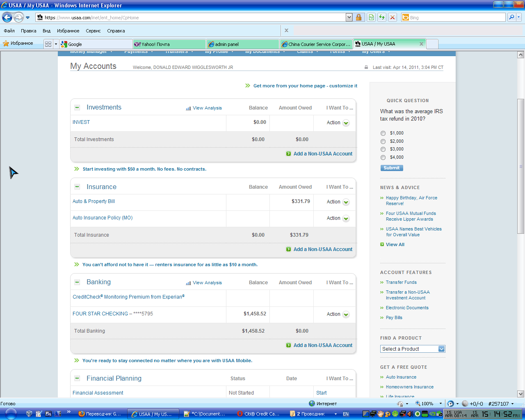Submit the quick question answer

point(392,168)
